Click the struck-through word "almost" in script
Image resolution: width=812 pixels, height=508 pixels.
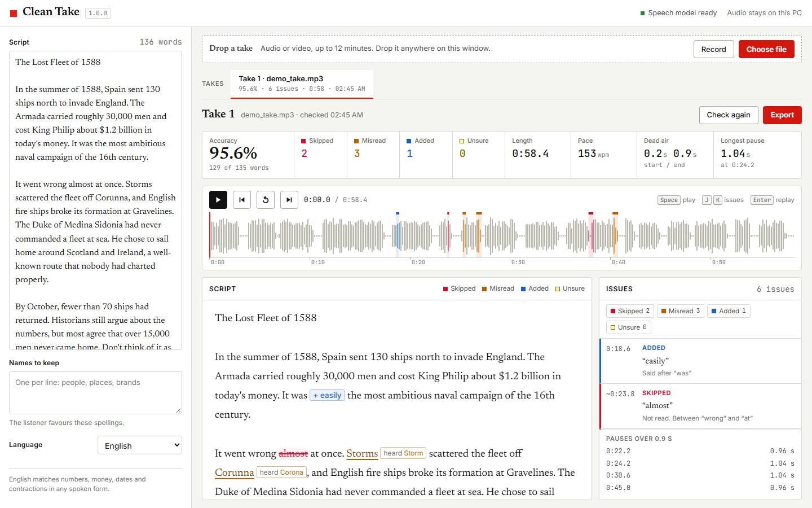293,453
